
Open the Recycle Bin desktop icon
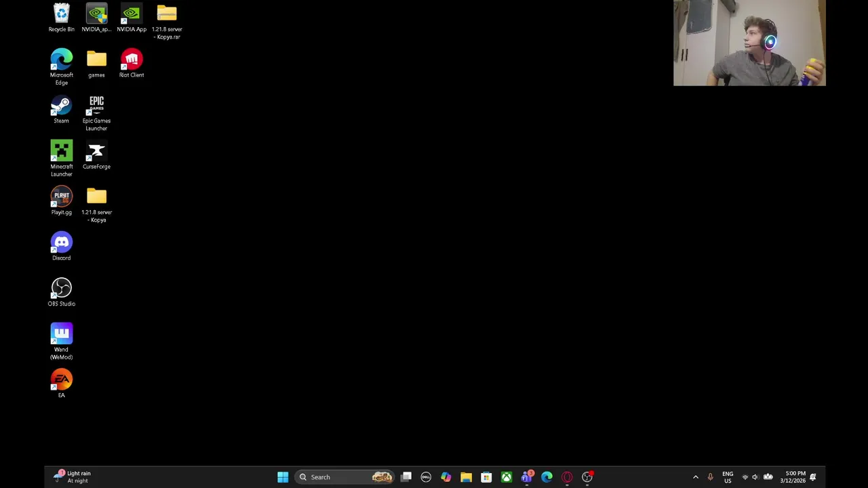pos(61,18)
